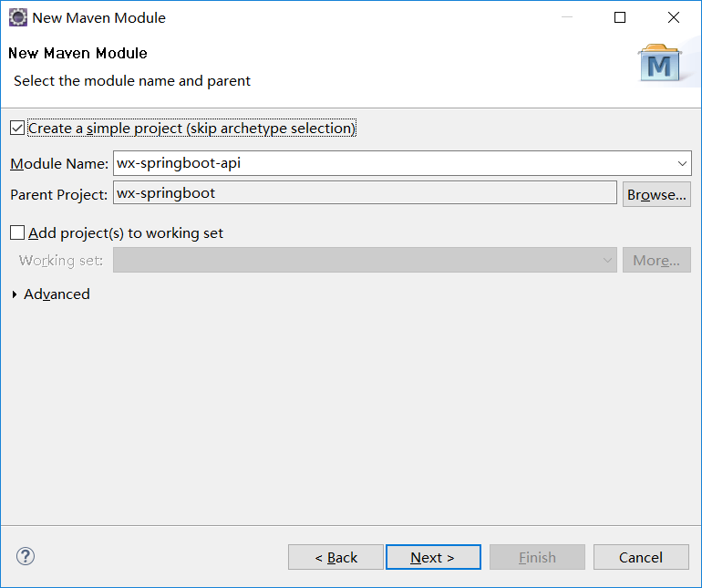Go Back to previous wizard page
The image size is (702, 588).
(336, 557)
